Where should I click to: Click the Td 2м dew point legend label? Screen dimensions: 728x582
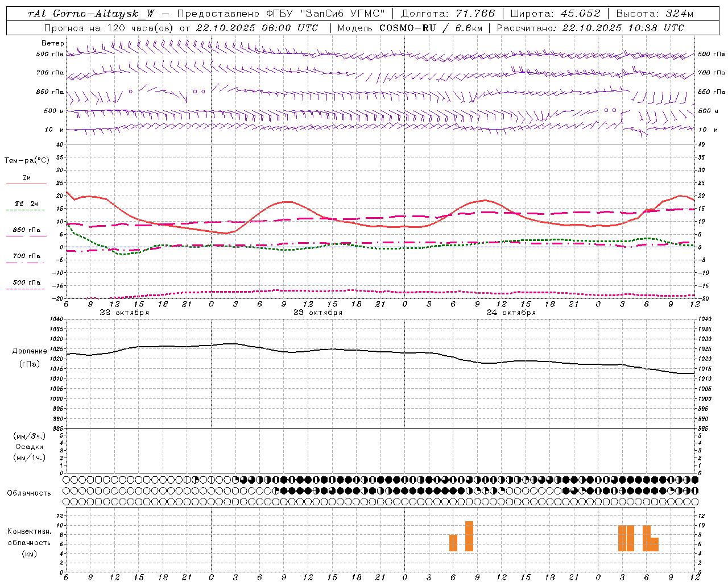click(x=27, y=203)
